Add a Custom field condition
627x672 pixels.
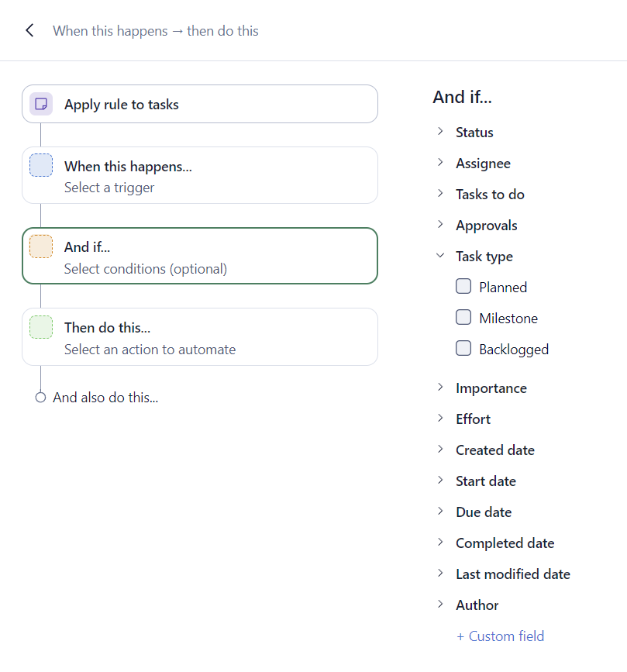(x=501, y=636)
